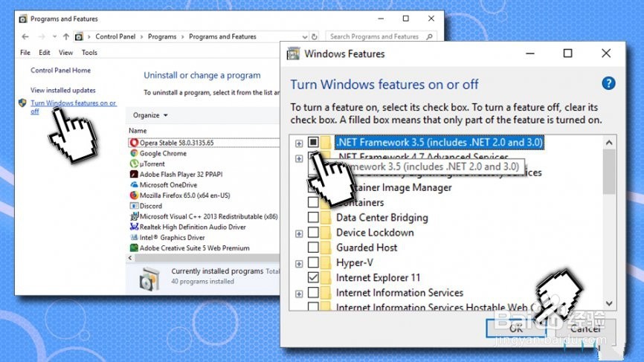Open the File menu

click(x=25, y=53)
